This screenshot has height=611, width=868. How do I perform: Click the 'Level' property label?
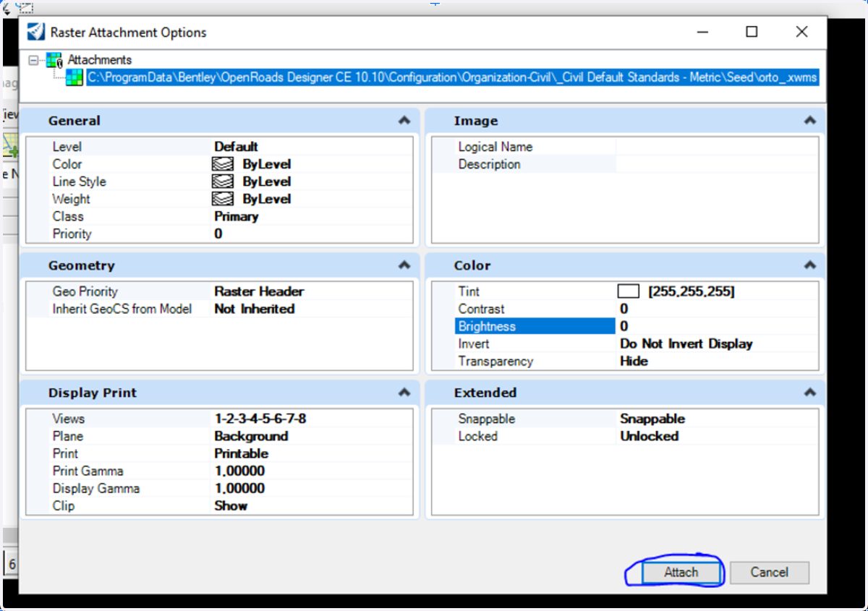click(x=67, y=147)
